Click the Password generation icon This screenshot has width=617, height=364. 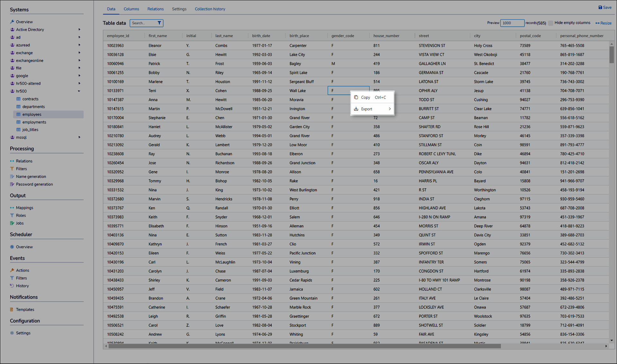12,184
